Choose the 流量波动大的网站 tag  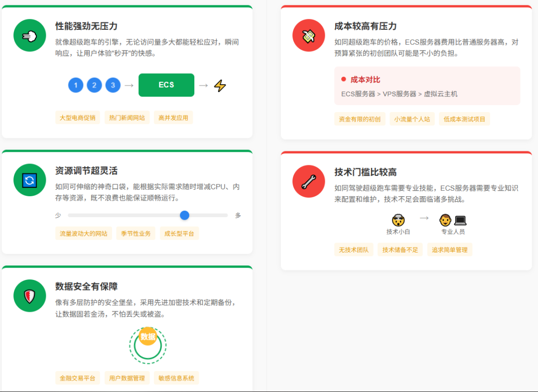pos(83,234)
